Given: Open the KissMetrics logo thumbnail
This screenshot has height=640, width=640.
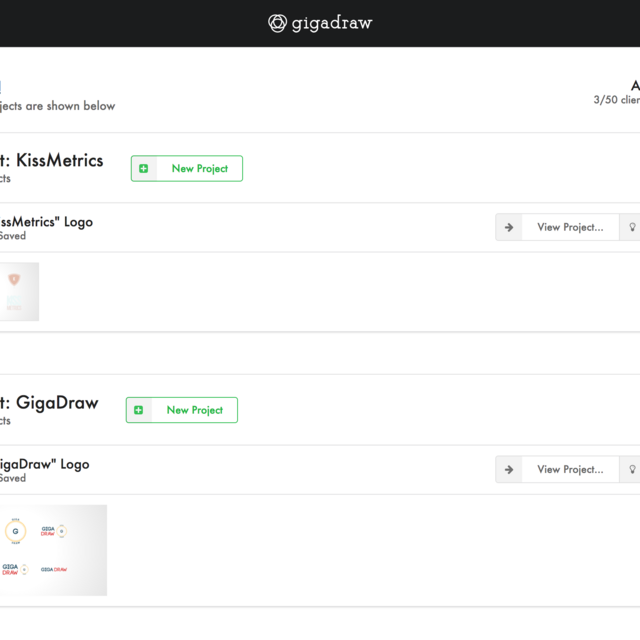Looking at the screenshot, I should click(19, 291).
